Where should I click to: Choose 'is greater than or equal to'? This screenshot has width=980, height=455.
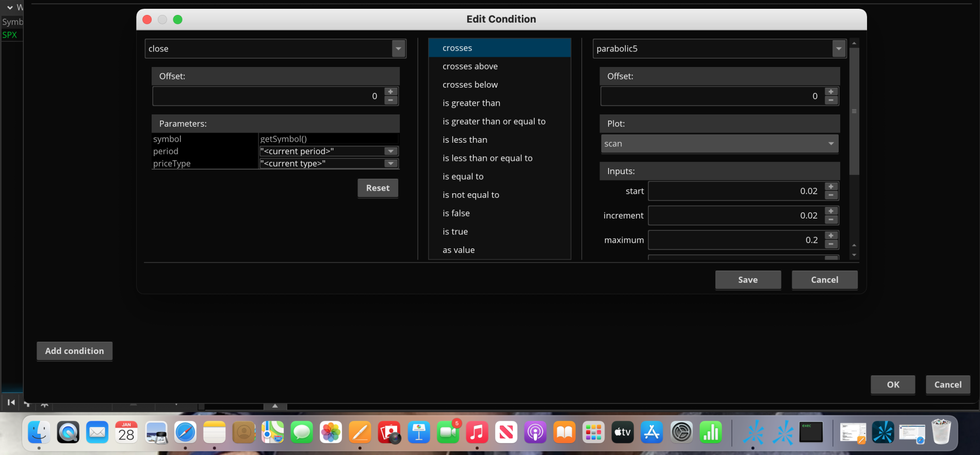pos(494,122)
